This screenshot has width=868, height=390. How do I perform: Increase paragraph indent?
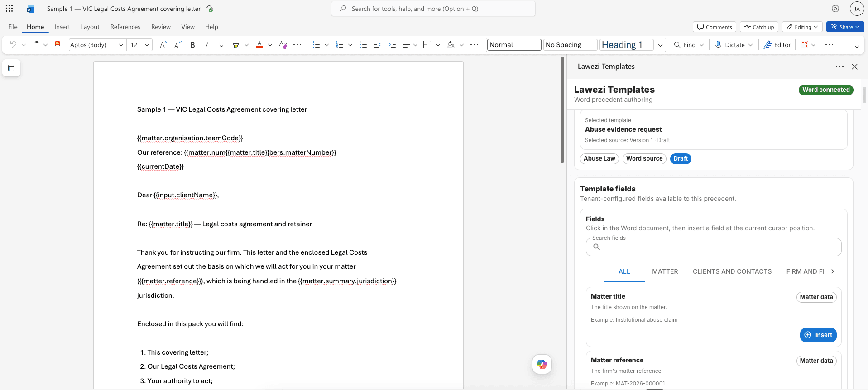[x=392, y=45]
